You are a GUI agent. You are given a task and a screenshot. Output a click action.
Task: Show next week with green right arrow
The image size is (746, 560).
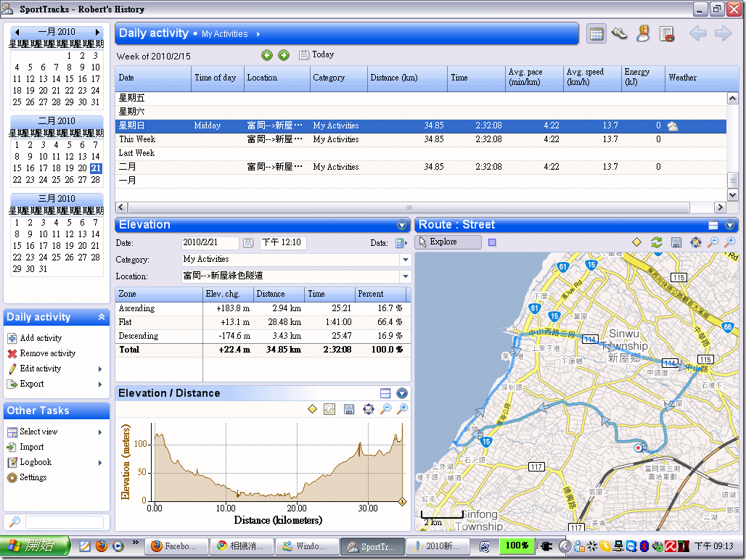pyautogui.click(x=284, y=56)
